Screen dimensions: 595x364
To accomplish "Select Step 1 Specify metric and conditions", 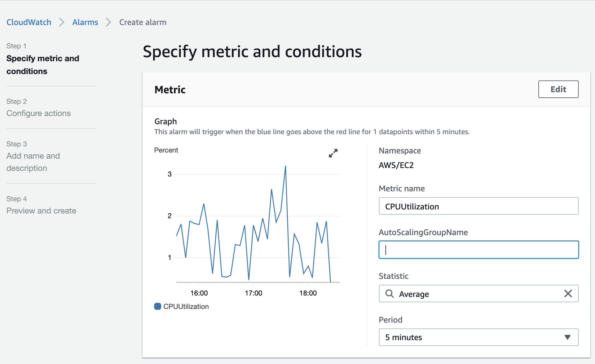I will (43, 65).
